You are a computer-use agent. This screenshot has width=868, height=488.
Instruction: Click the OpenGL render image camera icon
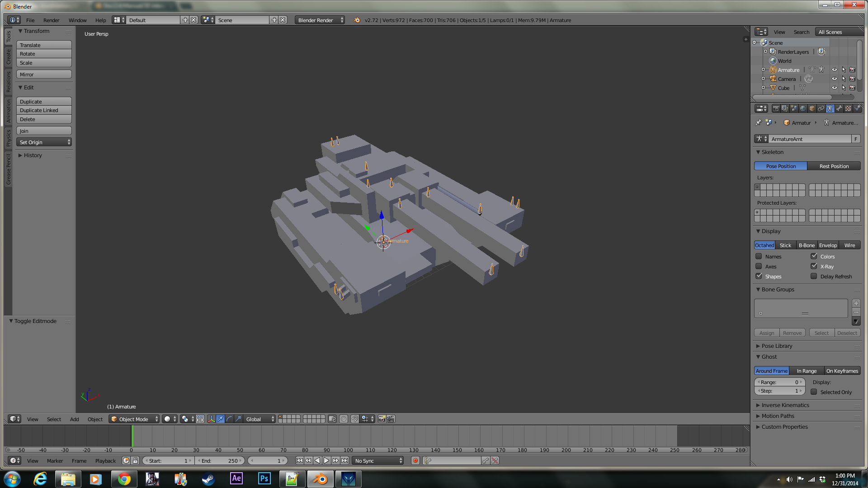(x=382, y=419)
